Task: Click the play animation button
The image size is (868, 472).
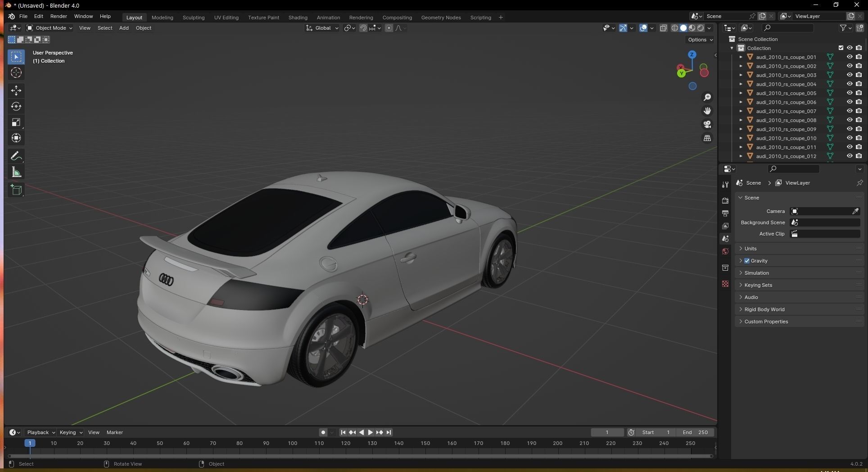Action: (370, 432)
